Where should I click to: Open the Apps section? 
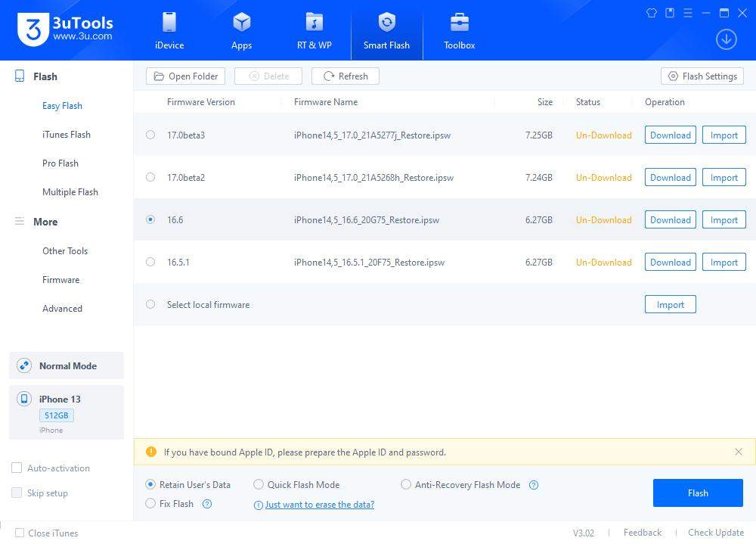point(241,30)
